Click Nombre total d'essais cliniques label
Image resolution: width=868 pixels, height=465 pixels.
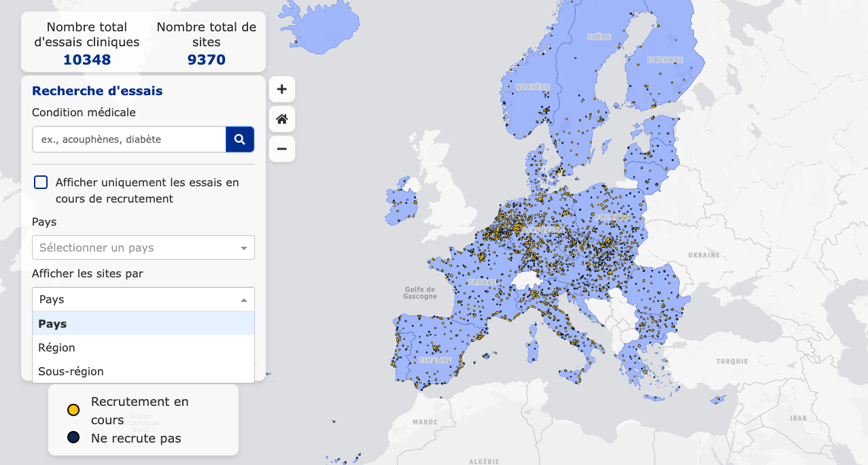(87, 35)
